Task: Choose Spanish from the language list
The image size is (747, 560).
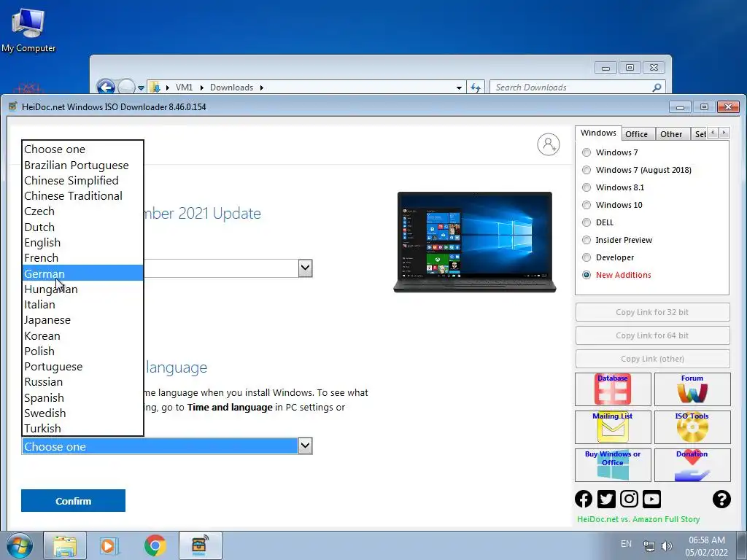Action: [83, 397]
